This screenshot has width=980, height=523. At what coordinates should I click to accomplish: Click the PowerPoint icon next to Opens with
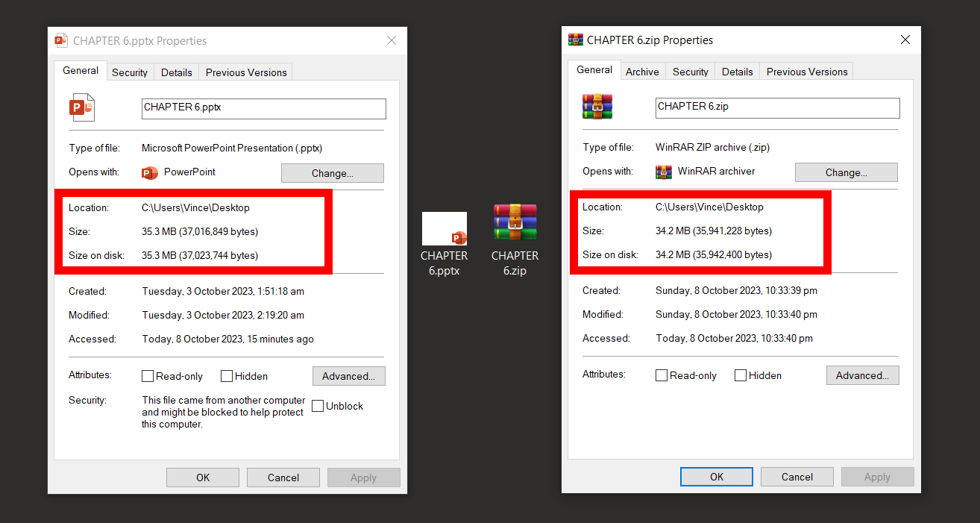148,172
